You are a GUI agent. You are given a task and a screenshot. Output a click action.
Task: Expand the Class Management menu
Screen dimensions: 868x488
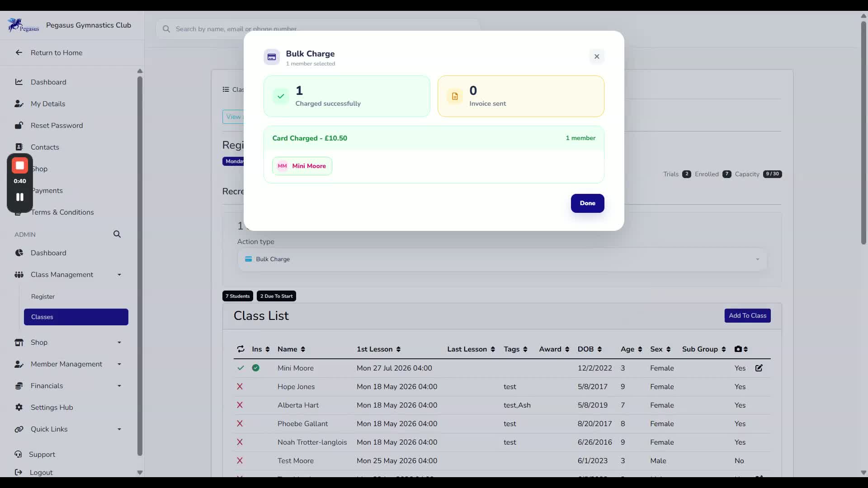69,275
